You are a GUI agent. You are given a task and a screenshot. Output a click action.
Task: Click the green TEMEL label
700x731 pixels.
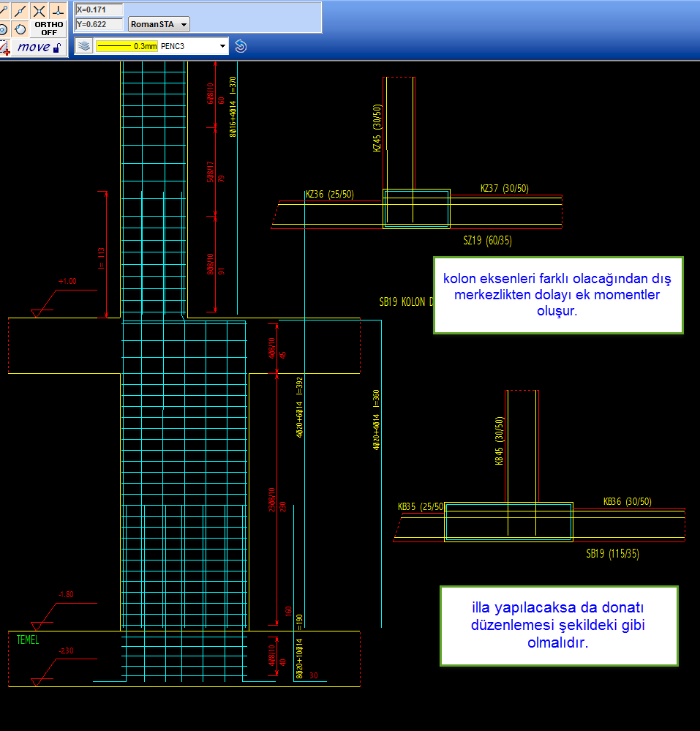coord(28,640)
